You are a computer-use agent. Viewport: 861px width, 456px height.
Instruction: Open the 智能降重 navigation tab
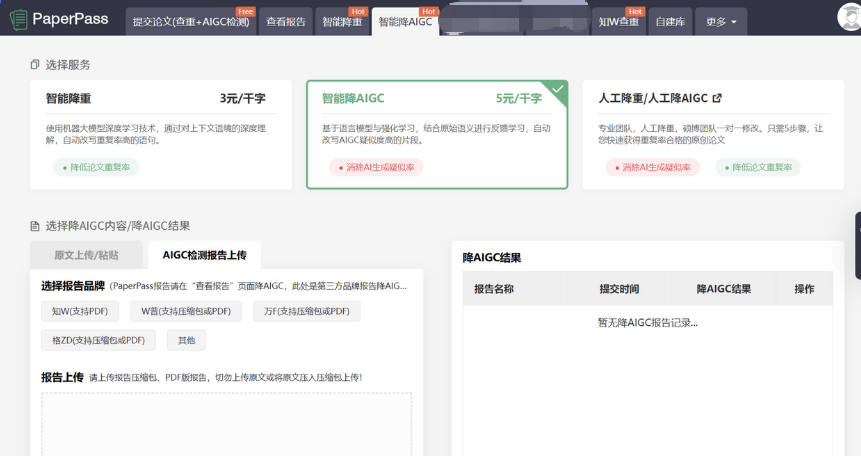tap(342, 21)
